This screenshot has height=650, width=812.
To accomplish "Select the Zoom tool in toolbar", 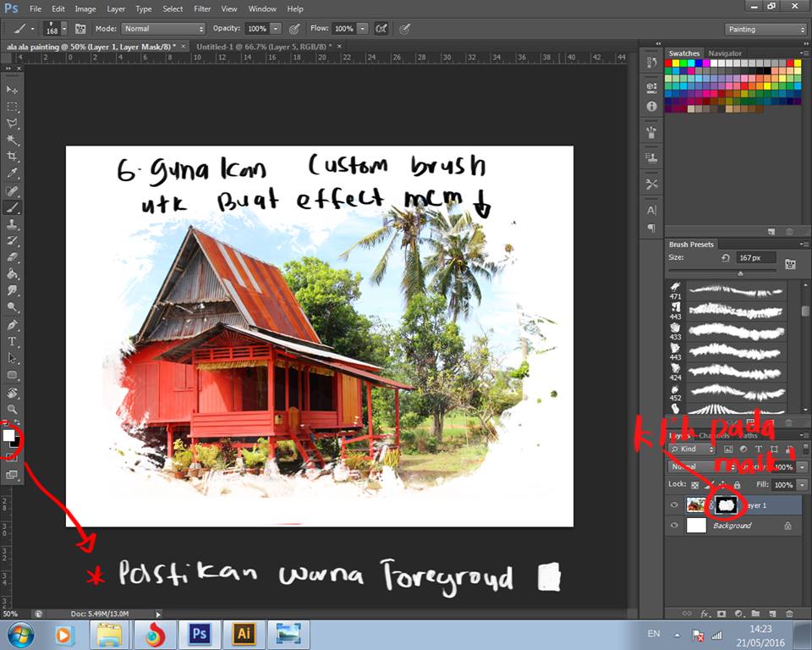I will 12,409.
